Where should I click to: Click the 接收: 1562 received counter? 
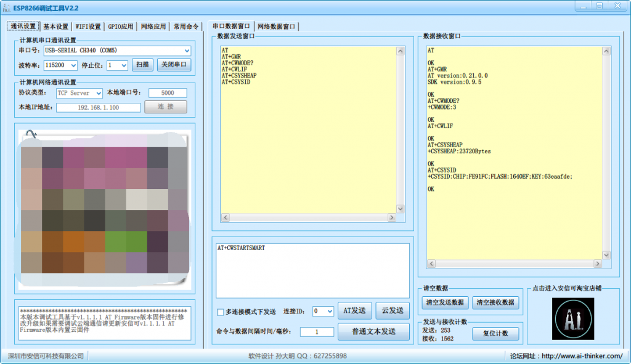tap(438, 339)
